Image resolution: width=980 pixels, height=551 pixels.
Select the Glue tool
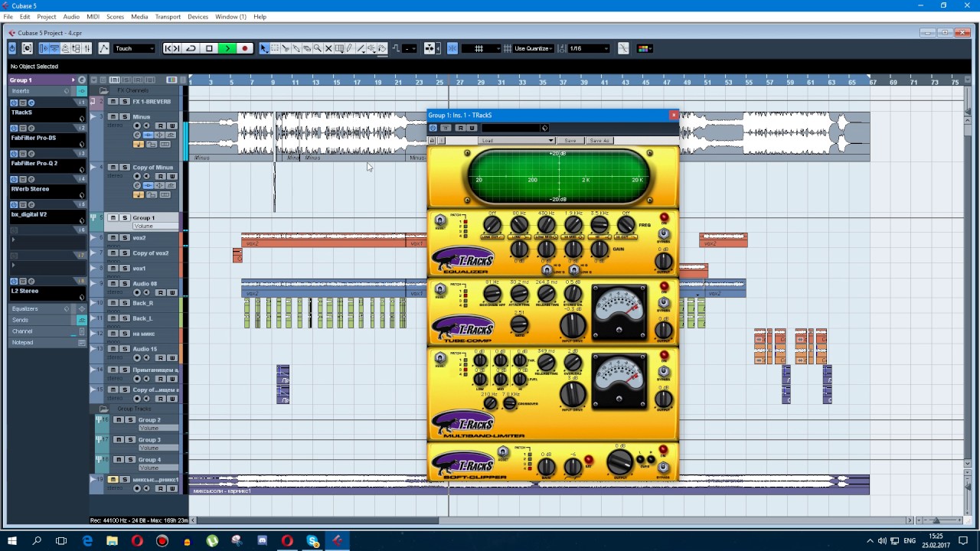pyautogui.click(x=296, y=48)
